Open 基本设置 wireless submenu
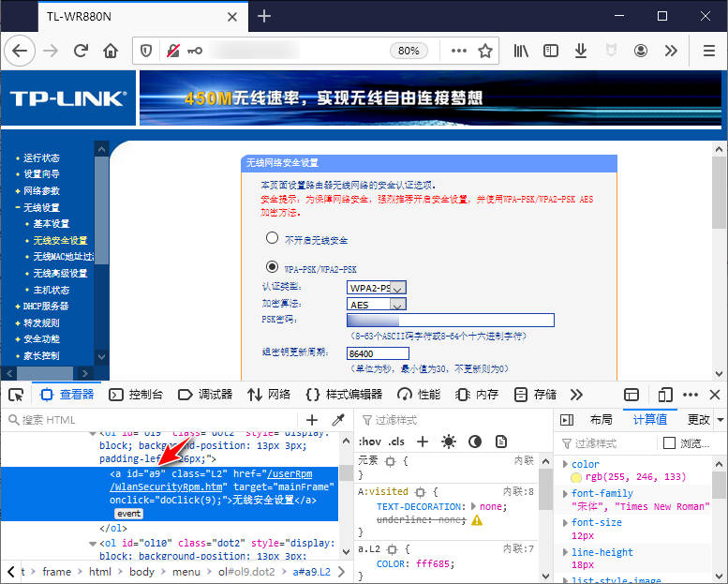Image resolution: width=728 pixels, height=584 pixels. [x=52, y=224]
